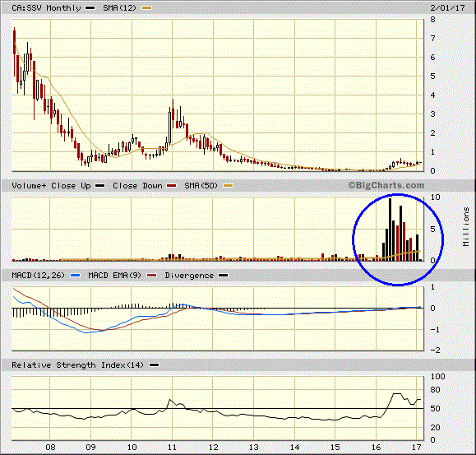
Task: Click the CA:SSV Monthly chart title
Action: [46, 8]
